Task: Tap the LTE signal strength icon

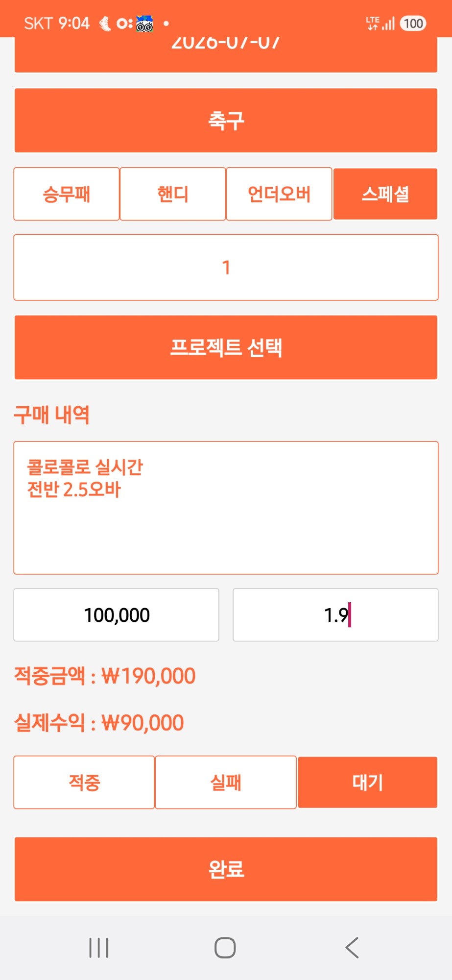Action: (380, 24)
